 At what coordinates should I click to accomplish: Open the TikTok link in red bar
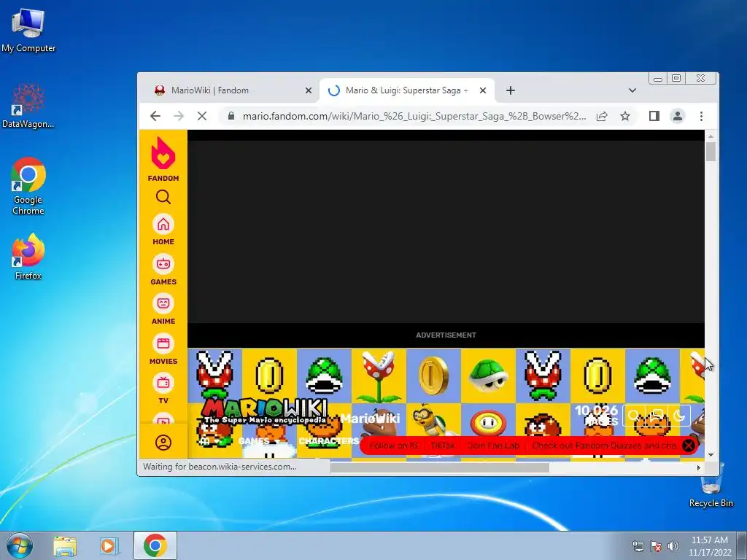(443, 446)
